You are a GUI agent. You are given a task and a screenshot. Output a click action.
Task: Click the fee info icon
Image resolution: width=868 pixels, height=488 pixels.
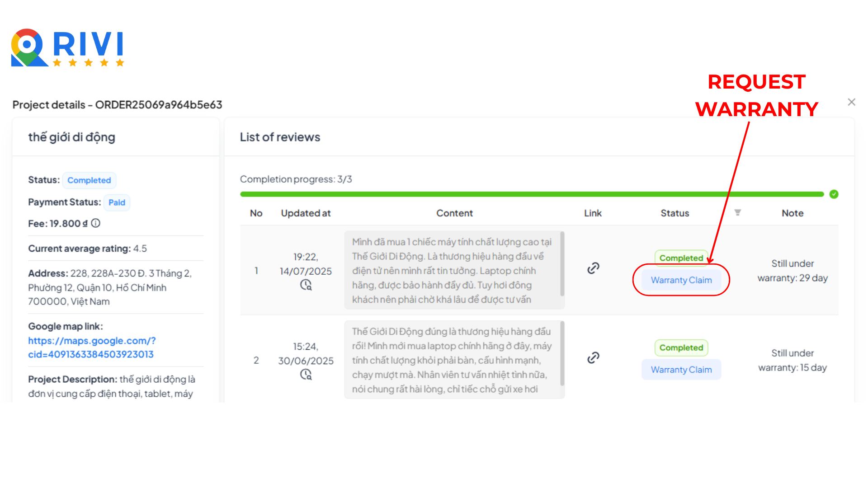95,223
